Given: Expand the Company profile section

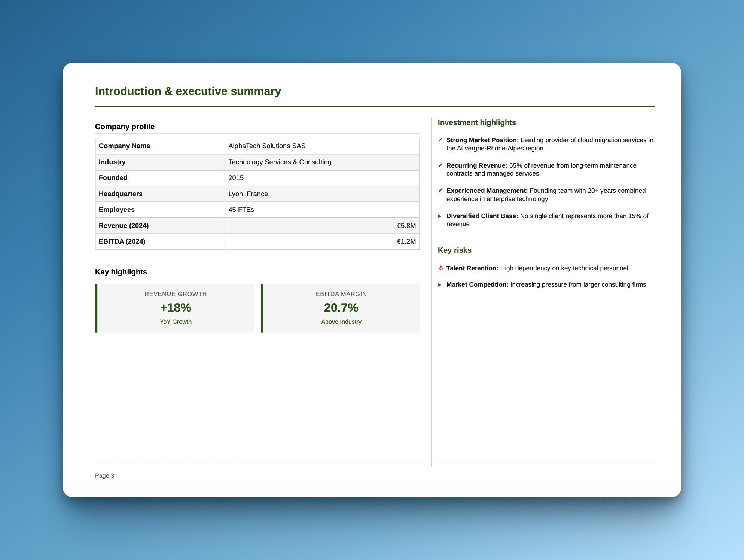Looking at the screenshot, I should pos(125,127).
